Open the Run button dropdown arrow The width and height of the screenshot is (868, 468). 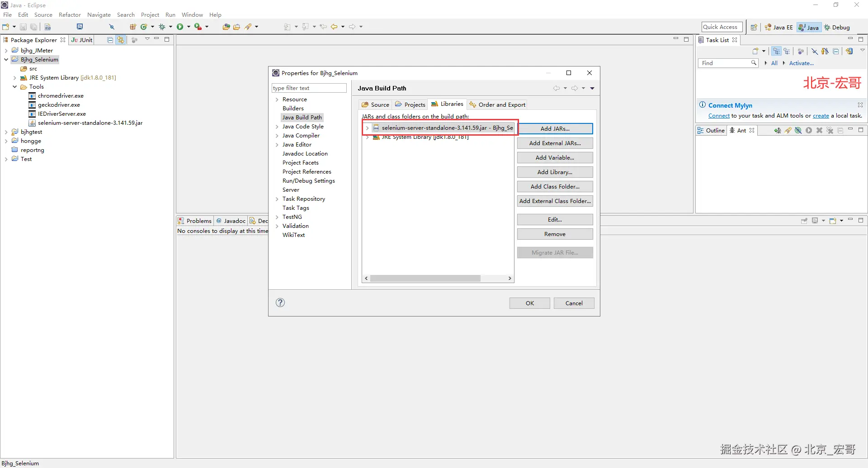pyautogui.click(x=189, y=27)
